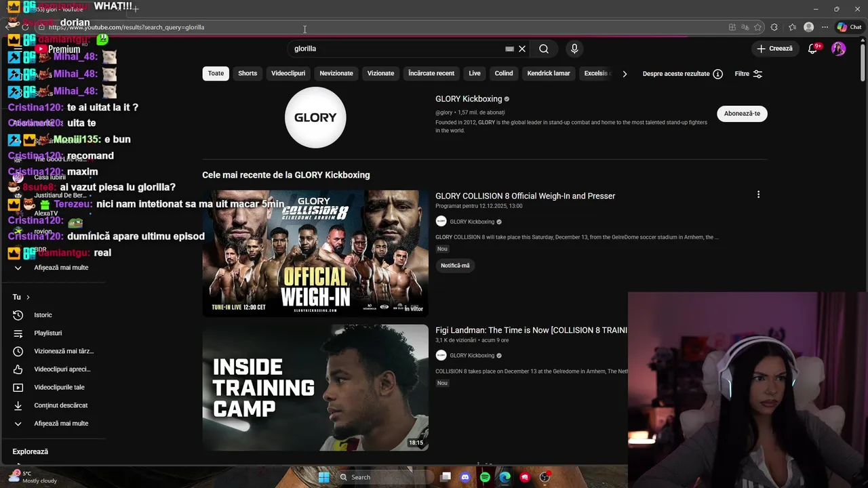Open Discord from the taskbar
The image size is (868, 488).
tap(465, 477)
